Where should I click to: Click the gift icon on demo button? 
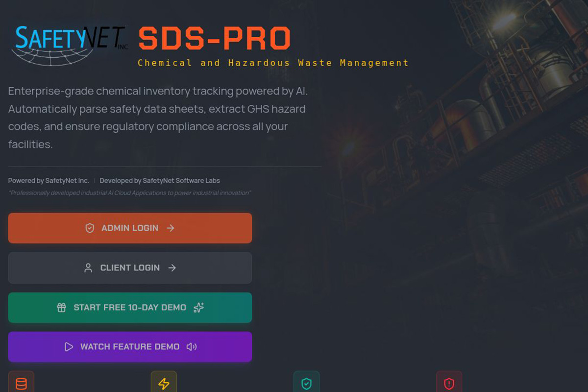click(x=61, y=308)
